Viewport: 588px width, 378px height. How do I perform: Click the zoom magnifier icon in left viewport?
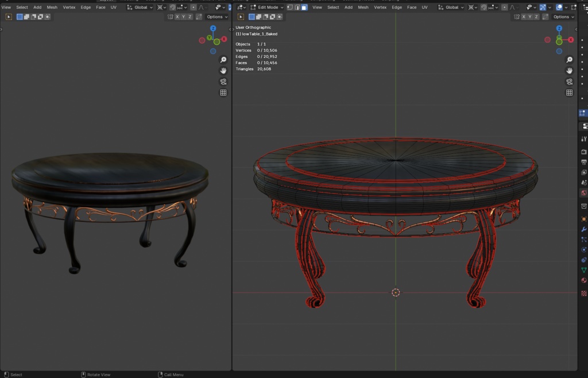click(223, 60)
